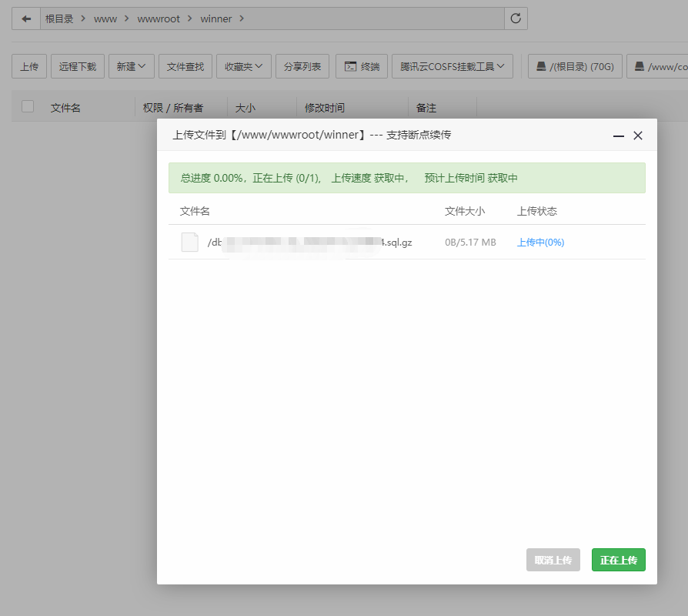Click the green 正在上传 button

coord(618,560)
